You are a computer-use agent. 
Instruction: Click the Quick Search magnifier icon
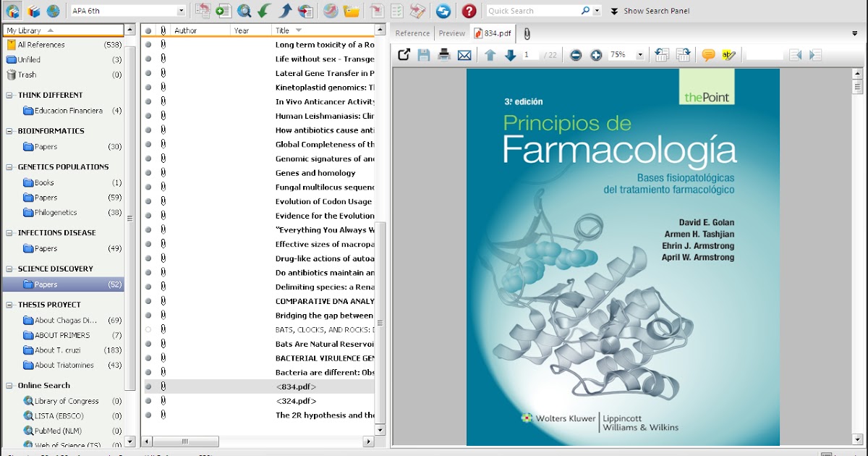585,11
